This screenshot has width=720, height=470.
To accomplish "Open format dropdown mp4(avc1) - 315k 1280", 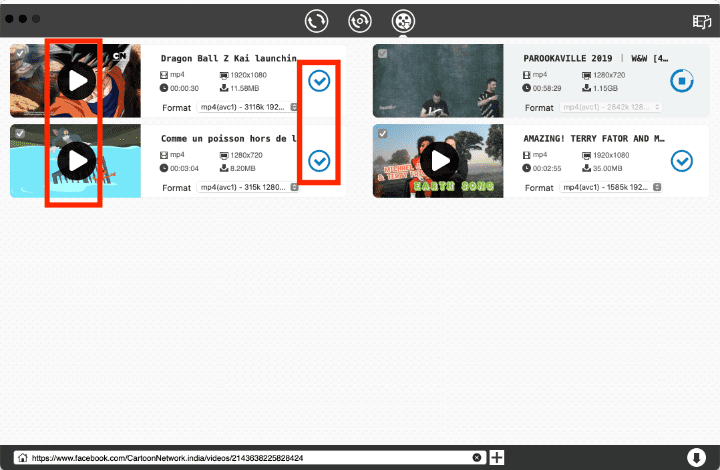I will pos(248,187).
